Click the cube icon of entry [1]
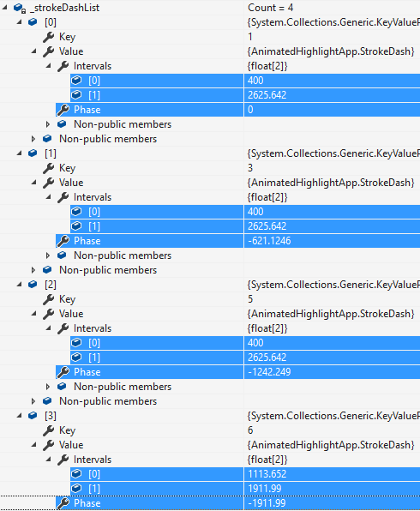The width and height of the screenshot is (420, 511). tap(33, 153)
